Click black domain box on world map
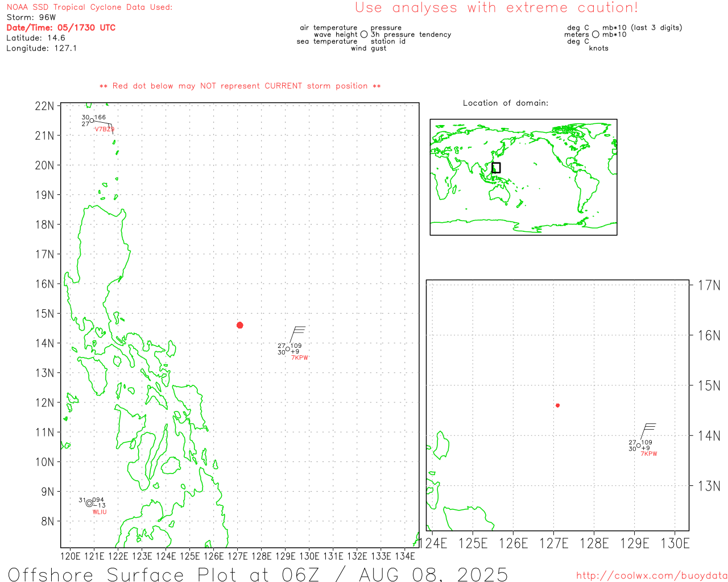Image resolution: width=728 pixels, height=582 pixels. tap(496, 168)
